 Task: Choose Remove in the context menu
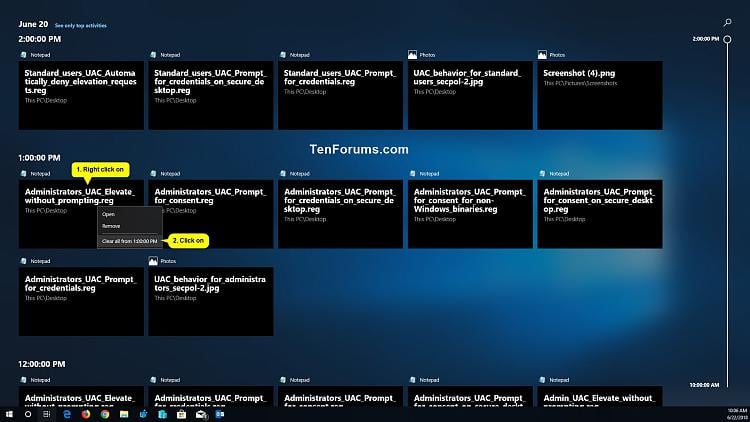pos(130,226)
